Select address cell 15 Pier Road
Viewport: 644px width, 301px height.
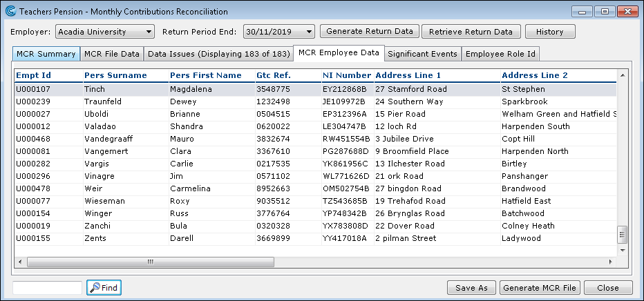pos(437,114)
